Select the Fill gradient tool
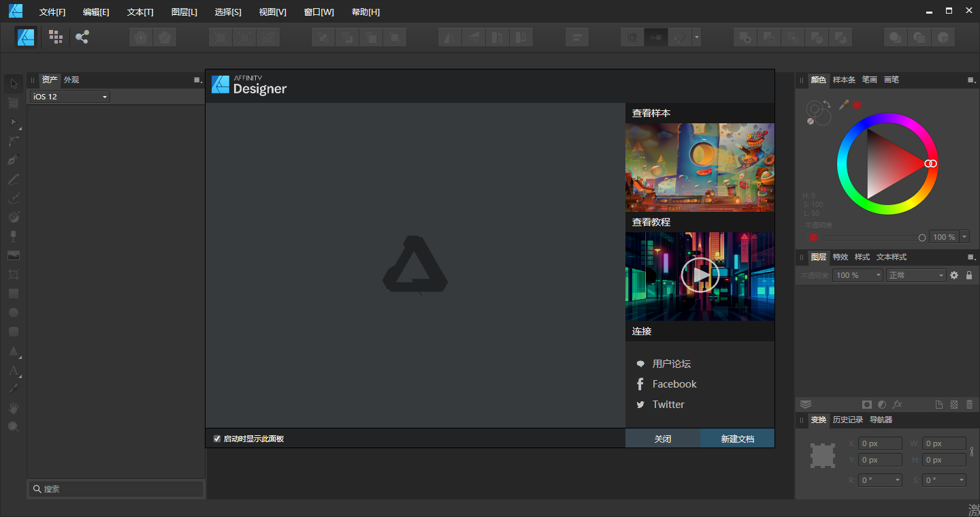The image size is (980, 517). [13, 217]
